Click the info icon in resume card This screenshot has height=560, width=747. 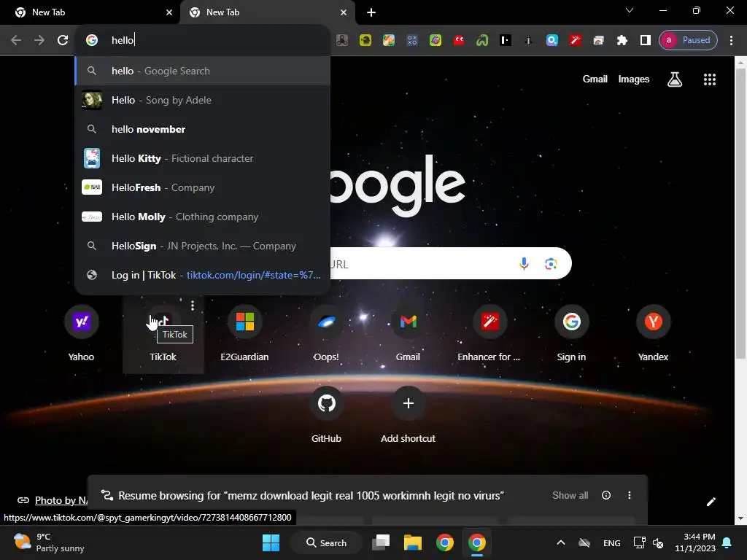[606, 495]
